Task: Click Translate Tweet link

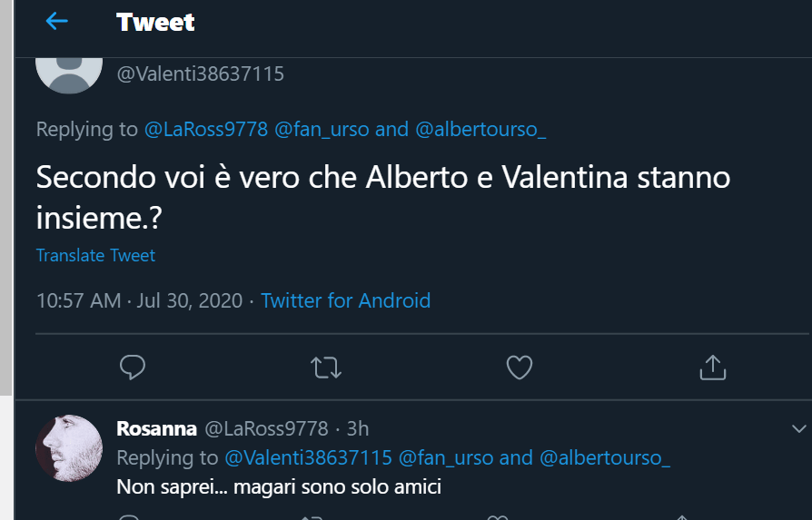Action: pos(95,256)
